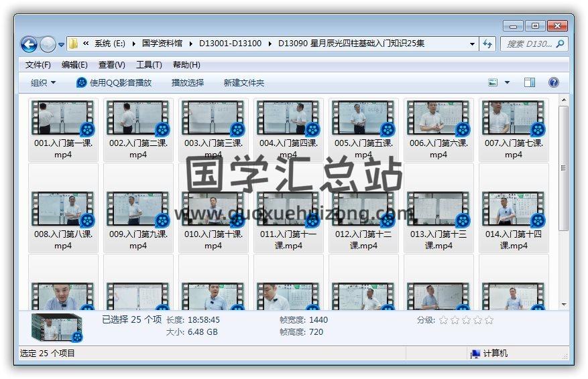Open the 工具(T) menu
Image resolution: width=588 pixels, height=379 pixels.
(148, 65)
